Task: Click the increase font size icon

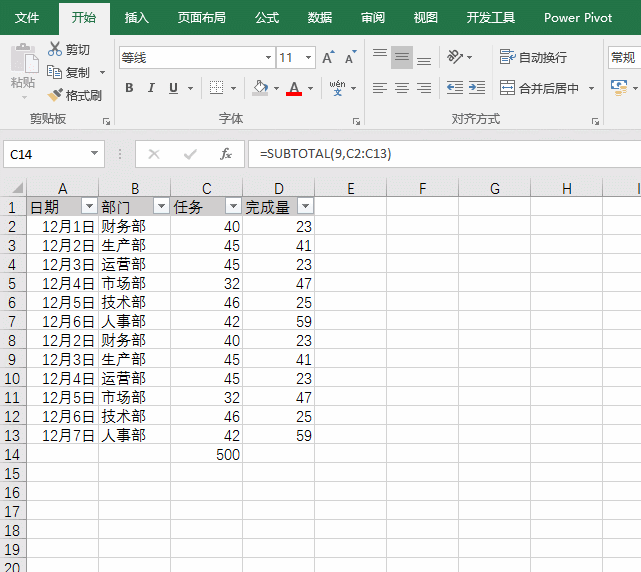Action: [328, 58]
